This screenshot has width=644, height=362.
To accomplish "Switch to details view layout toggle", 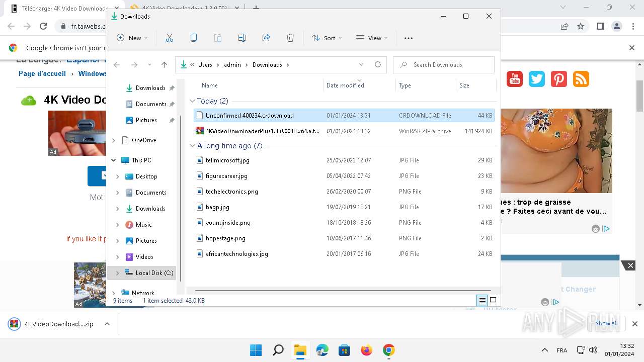I will point(482,301).
